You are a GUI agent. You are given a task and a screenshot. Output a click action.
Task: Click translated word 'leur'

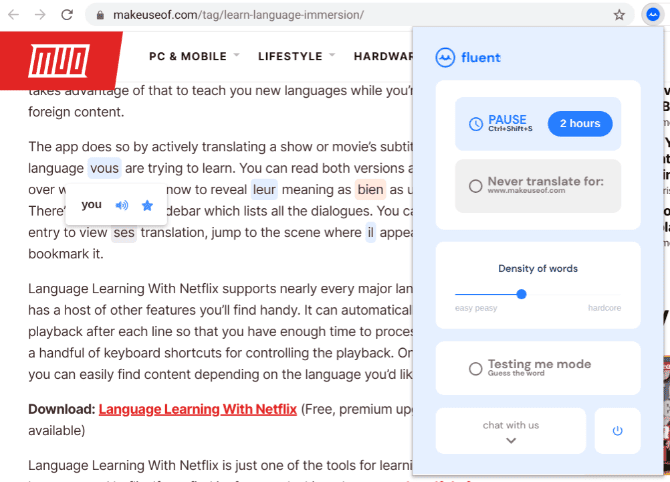click(x=264, y=189)
